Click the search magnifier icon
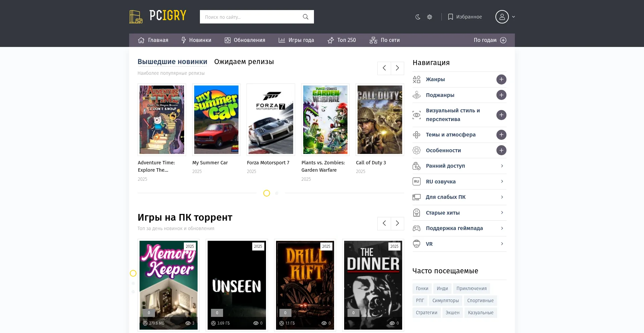644x333 pixels. tap(305, 16)
